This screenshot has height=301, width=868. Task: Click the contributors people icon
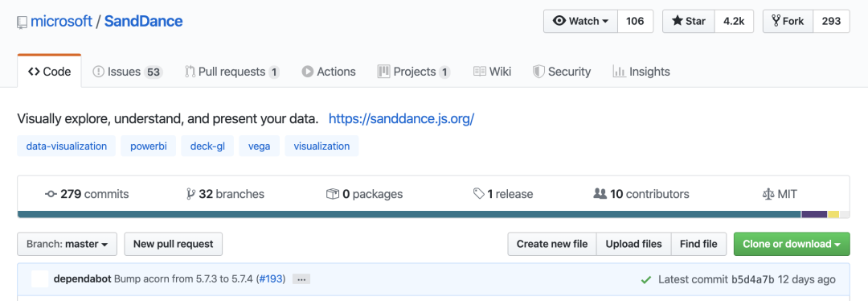(600, 194)
